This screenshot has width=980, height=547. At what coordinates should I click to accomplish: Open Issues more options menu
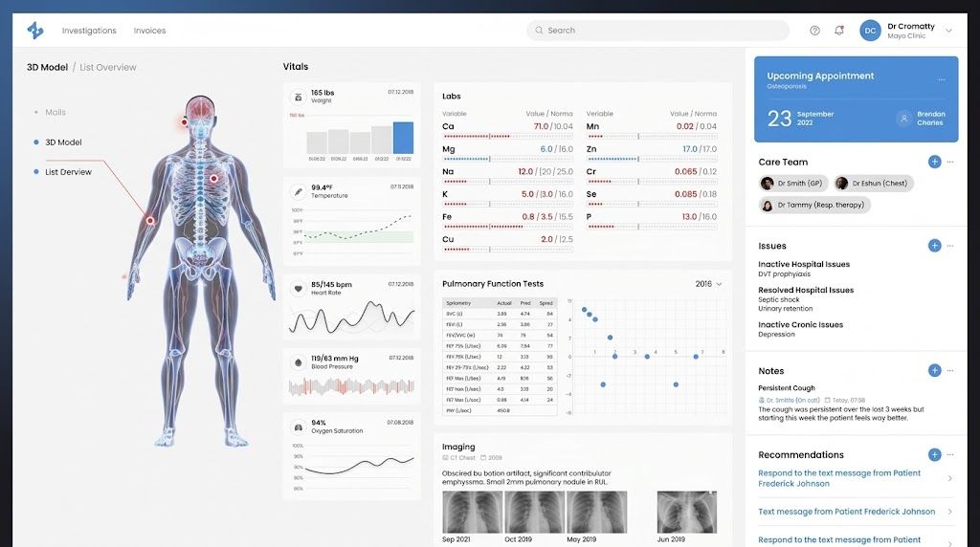950,246
